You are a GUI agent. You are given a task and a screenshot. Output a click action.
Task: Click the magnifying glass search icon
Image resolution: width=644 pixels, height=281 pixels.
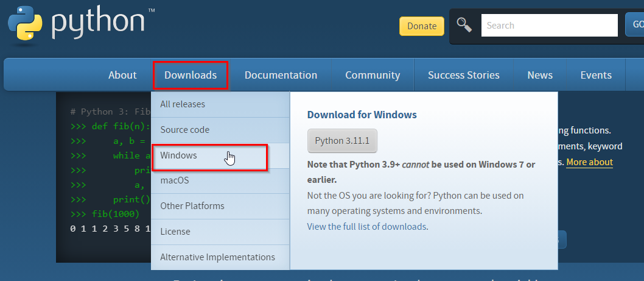464,24
